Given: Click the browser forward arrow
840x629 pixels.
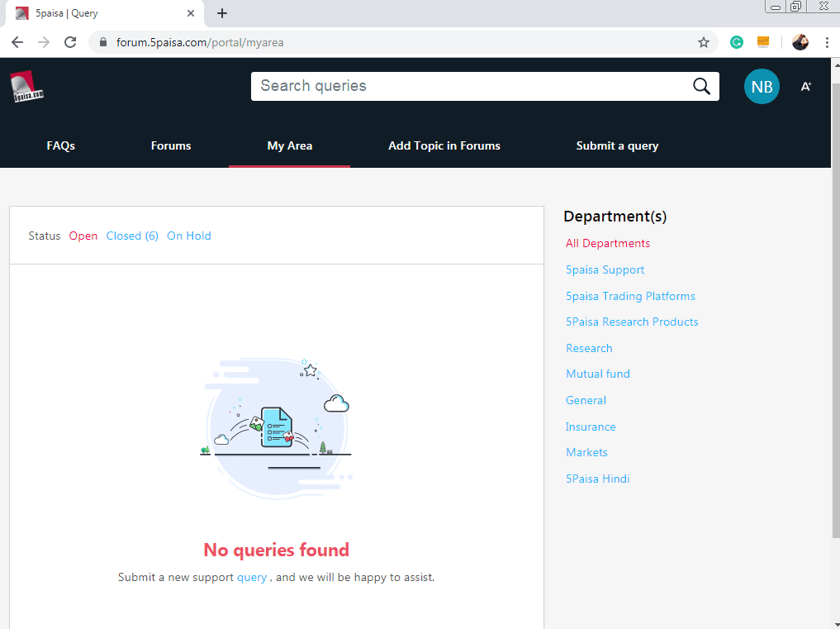Looking at the screenshot, I should [44, 42].
